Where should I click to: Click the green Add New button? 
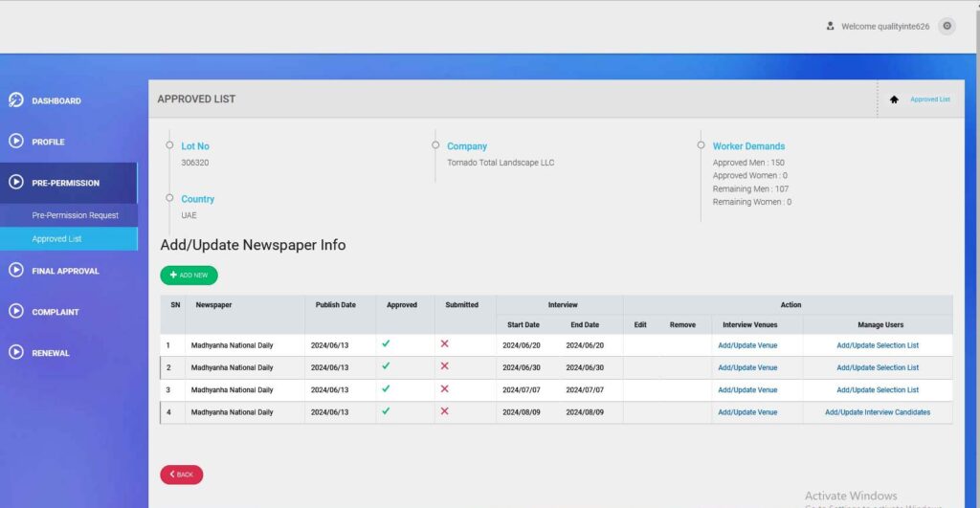(189, 276)
